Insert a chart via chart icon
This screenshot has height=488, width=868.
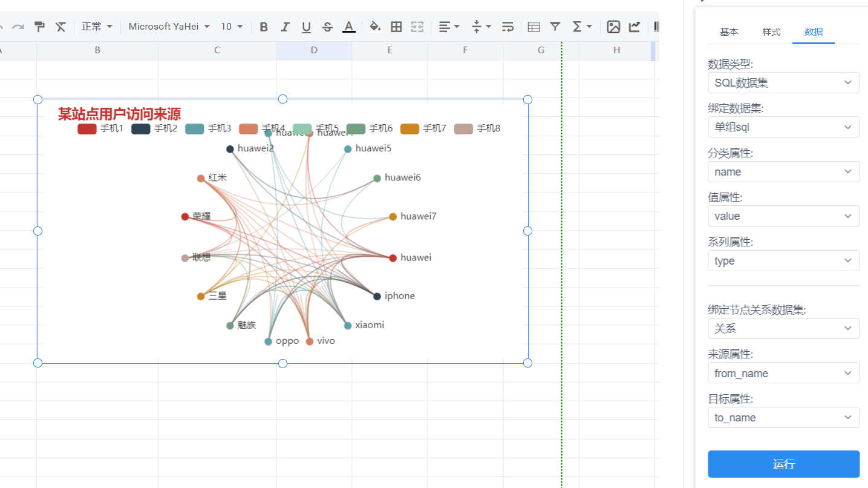tap(635, 27)
